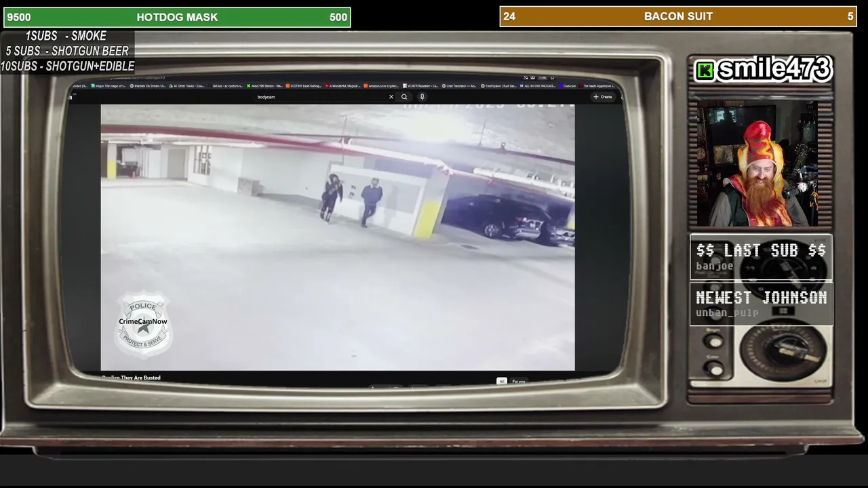
Task: Open the ALL-IN-ONE PACKAGE bookmark
Action: click(539, 86)
